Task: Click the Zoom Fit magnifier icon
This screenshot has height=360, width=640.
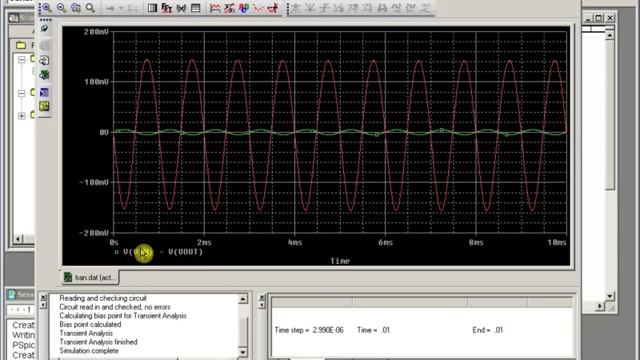Action: (x=90, y=8)
